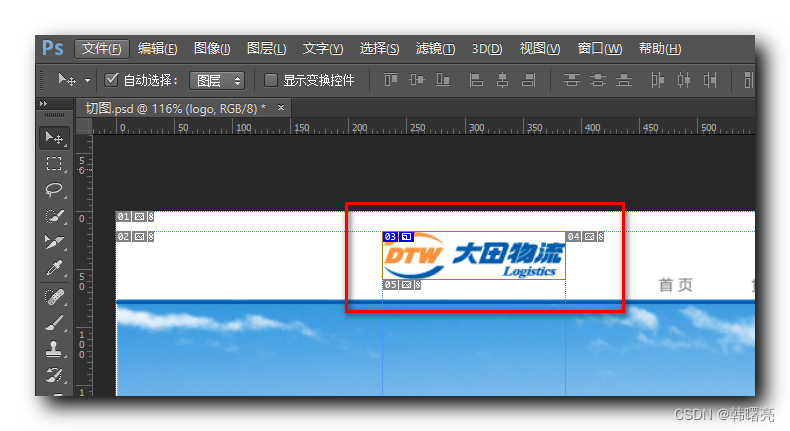This screenshot has width=790, height=431.
Task: Click Align right edges icon
Action: click(x=529, y=80)
